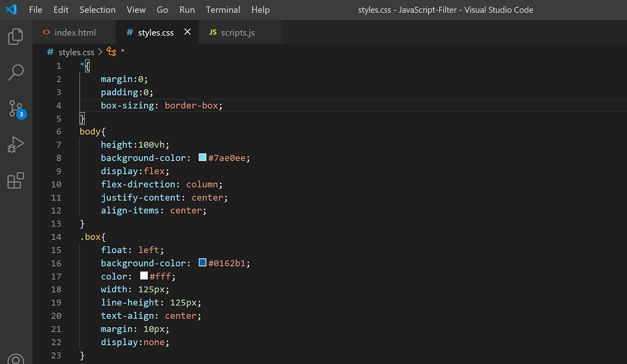Viewport: 627px width, 364px height.
Task: Click the 'height:100vh;' declaration
Action: point(135,145)
